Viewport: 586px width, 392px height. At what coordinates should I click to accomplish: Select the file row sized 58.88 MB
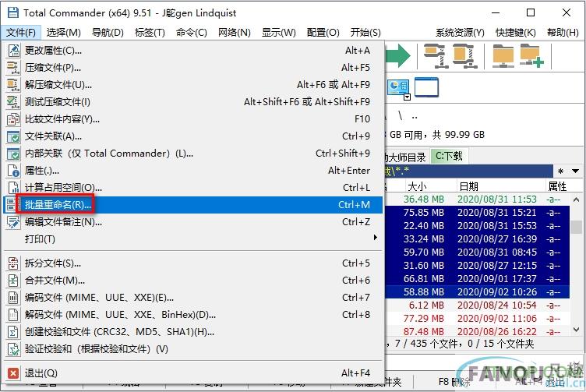coord(477,291)
